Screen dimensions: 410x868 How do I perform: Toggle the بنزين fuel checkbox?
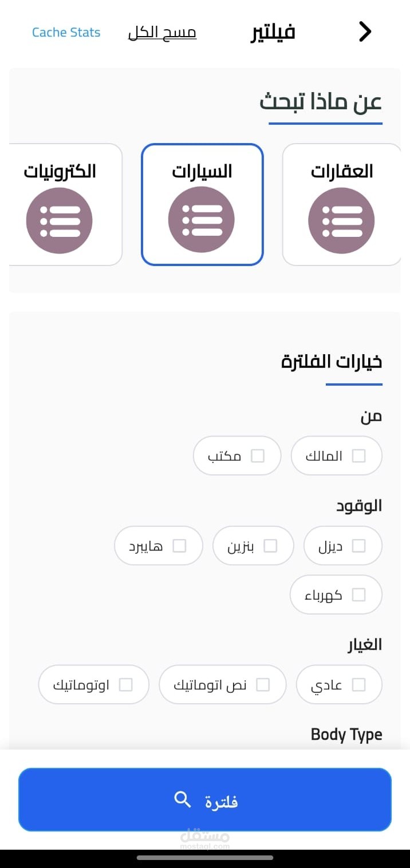pos(270,546)
